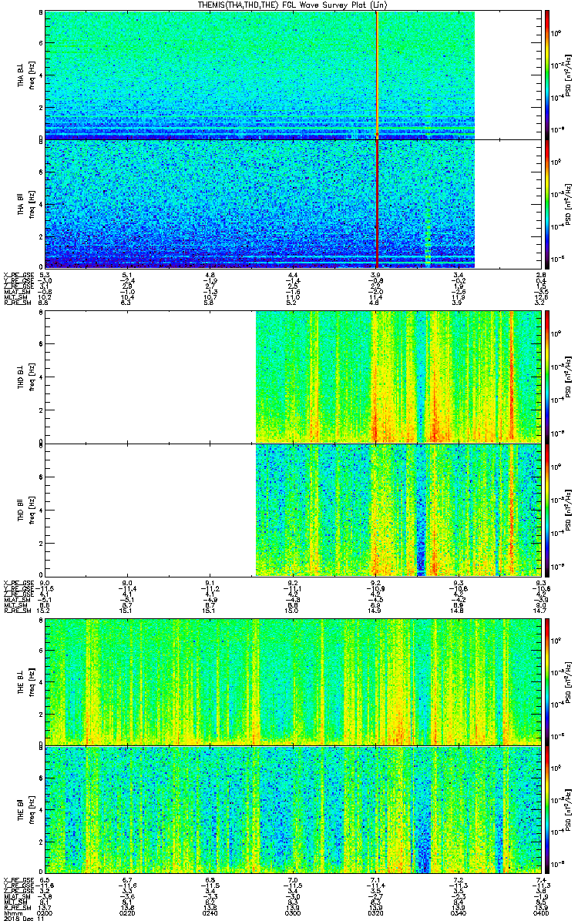Click the THA B⊥ spectrogram panel
The width and height of the screenshot is (578, 924).
pos(293,75)
